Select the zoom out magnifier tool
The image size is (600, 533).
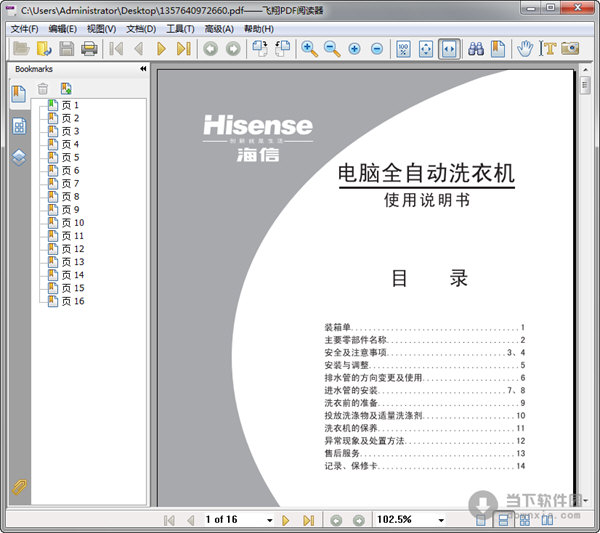tap(332, 49)
